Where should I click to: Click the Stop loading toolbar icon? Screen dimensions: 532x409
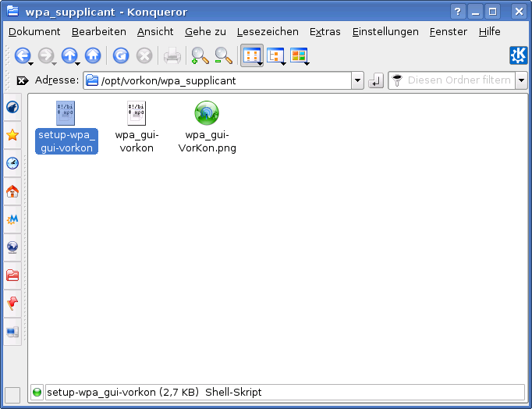pyautogui.click(x=144, y=55)
